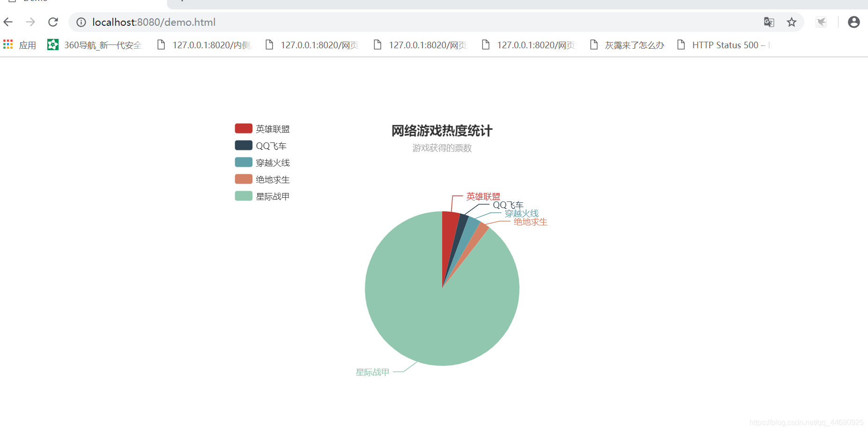Viewport: 868px width, 431px height.
Task: Click the subtitle 游戏获得的票数
Action: click(x=442, y=148)
